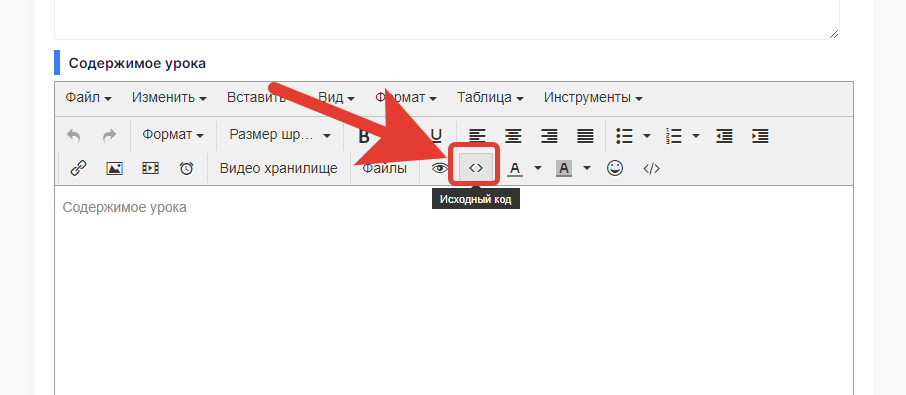Image resolution: width=906 pixels, height=395 pixels.
Task: Click the alarm clock icon
Action: [186, 169]
